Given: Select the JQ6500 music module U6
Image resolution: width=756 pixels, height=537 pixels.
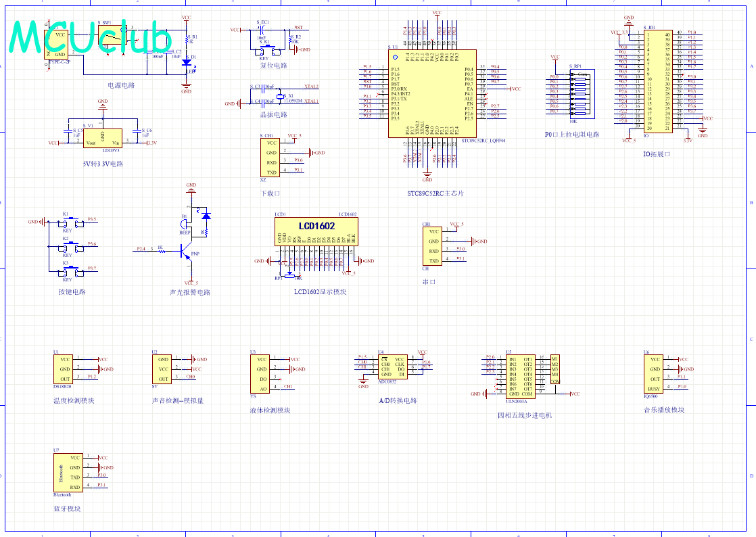Looking at the screenshot, I should click(x=655, y=374).
